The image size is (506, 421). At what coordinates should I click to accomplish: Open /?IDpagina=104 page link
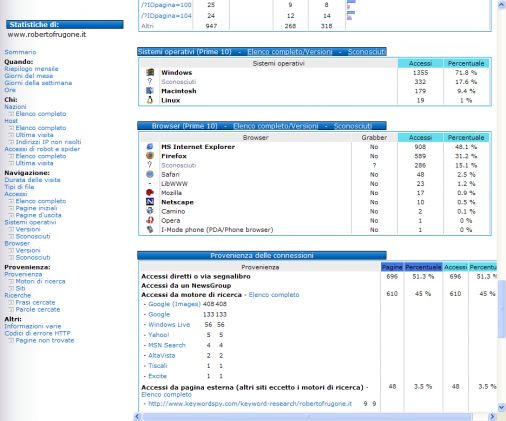(166, 16)
